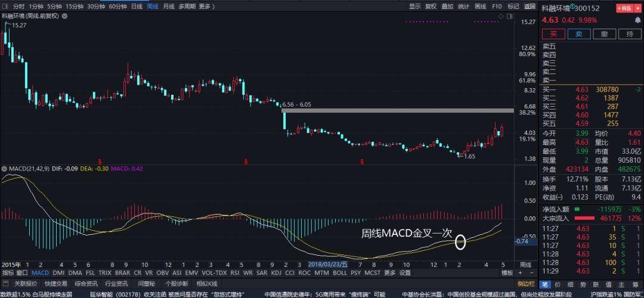Click the small square icon beside diamond
Image resolution: width=644 pixels, height=298 pixels.
509,17
